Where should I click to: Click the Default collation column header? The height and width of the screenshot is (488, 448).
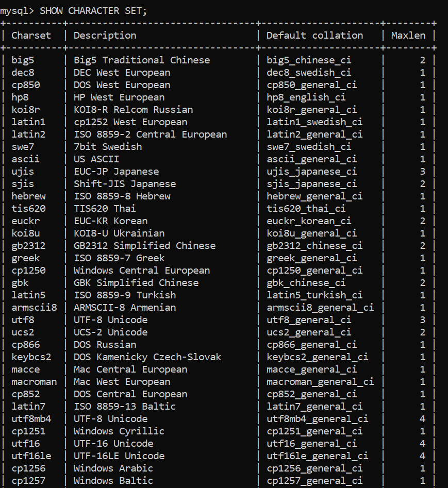[x=315, y=36]
